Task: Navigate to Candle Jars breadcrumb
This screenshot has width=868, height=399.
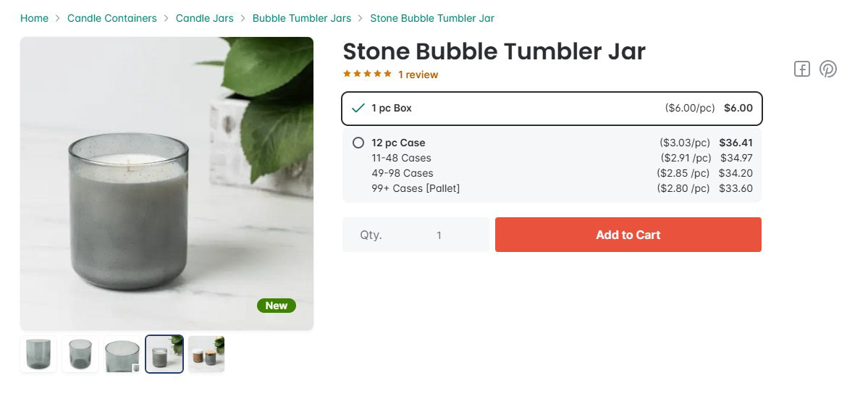Action: [x=204, y=18]
